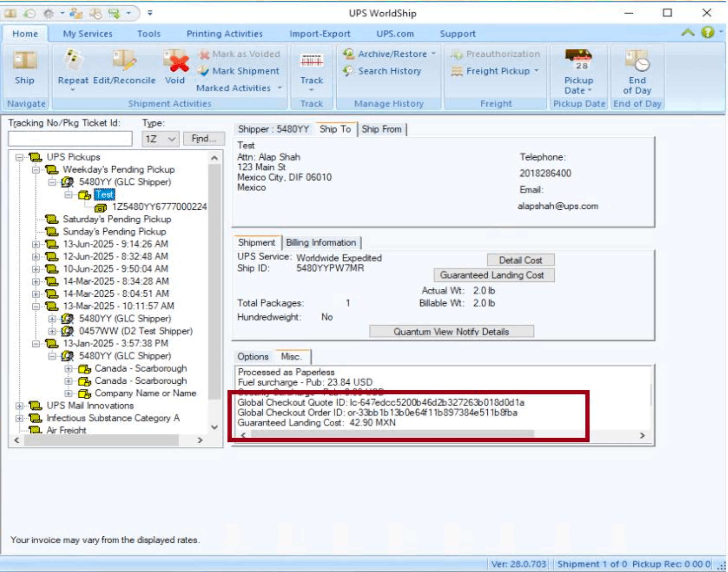Collapse the Weekday's Pending Pickup node
728x572 pixels.
[x=36, y=170]
